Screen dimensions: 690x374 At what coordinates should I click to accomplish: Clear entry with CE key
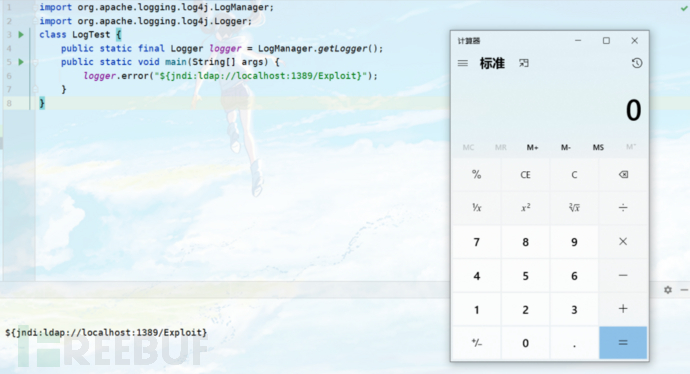(525, 175)
